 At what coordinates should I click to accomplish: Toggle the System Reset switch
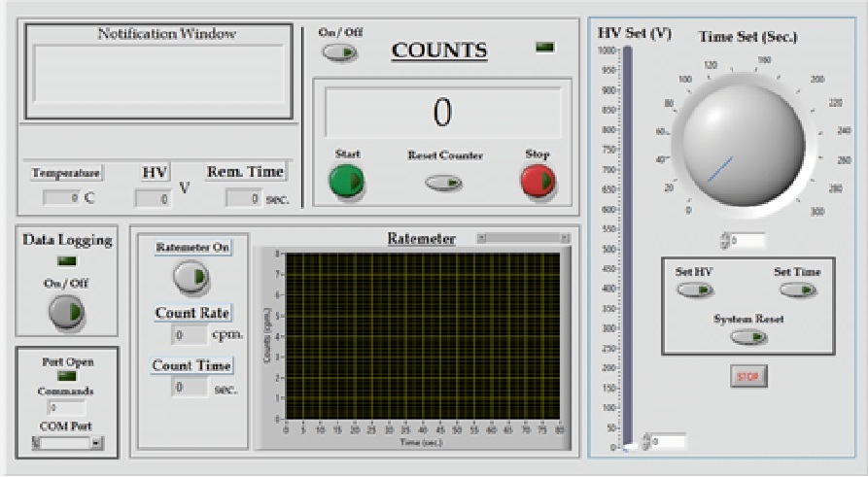pos(748,336)
